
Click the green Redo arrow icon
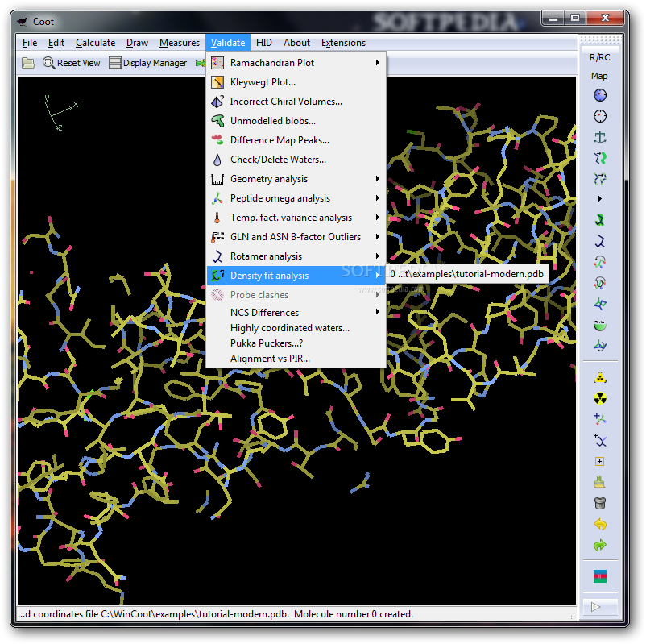pos(600,546)
